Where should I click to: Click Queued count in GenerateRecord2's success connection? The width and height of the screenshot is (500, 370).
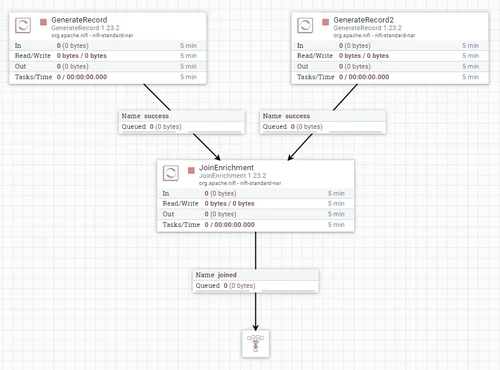coord(306,127)
